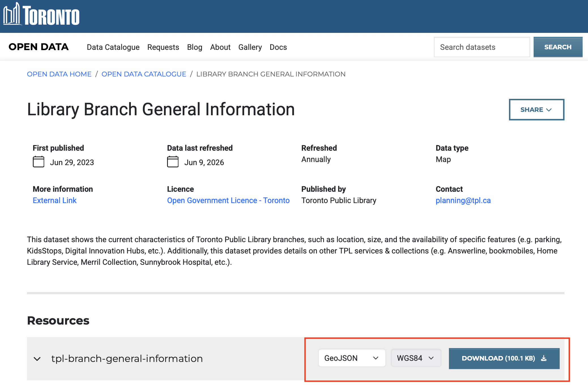Open the Blog nav item
The height and width of the screenshot is (388, 588).
(195, 47)
